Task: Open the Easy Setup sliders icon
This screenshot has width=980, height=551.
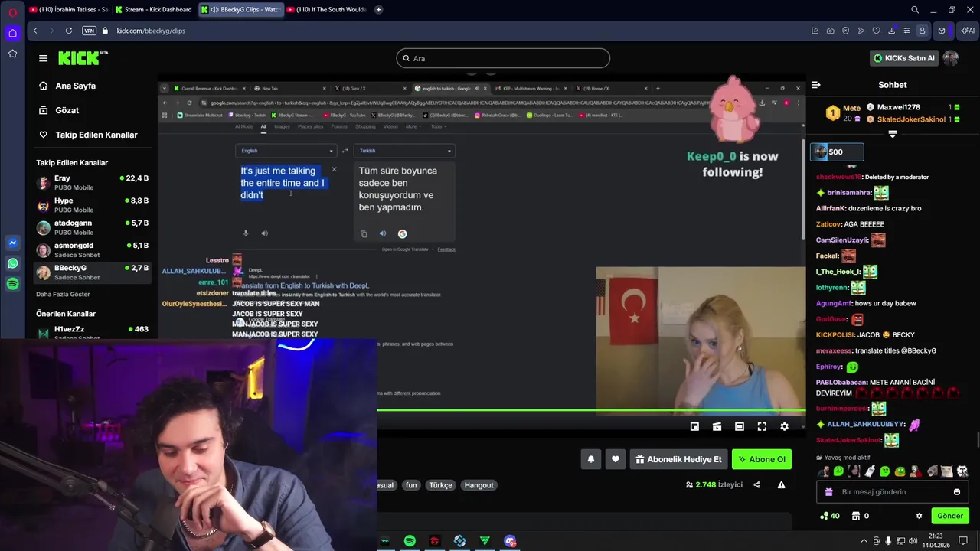Action: pyautogui.click(x=907, y=31)
